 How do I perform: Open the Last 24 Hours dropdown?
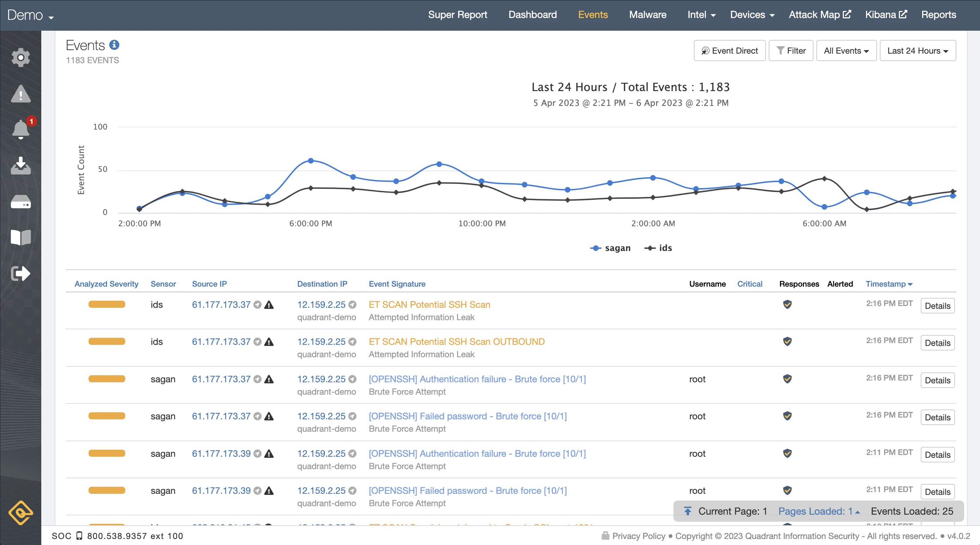click(x=918, y=50)
